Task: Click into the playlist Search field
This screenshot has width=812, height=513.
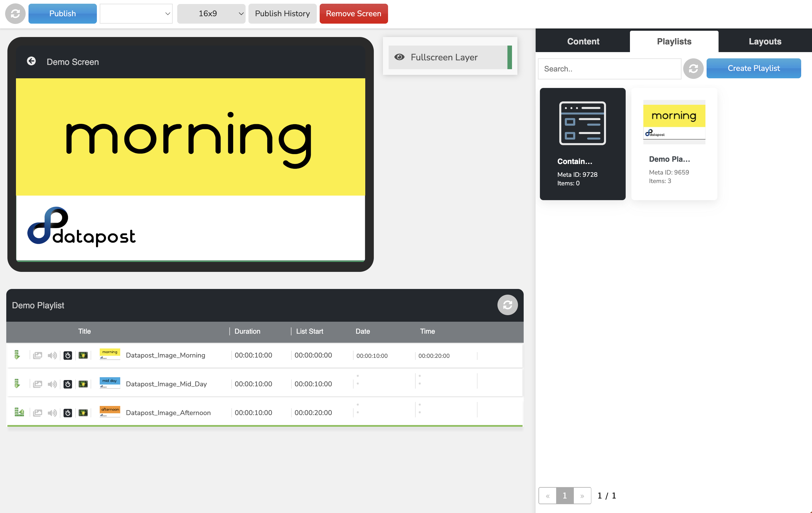Action: click(609, 69)
